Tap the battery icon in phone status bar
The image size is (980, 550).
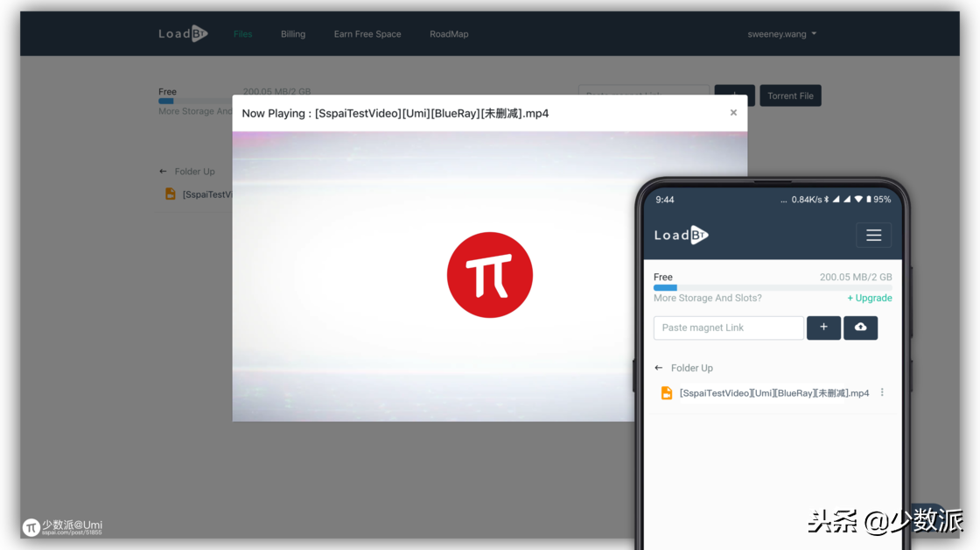pos(868,200)
